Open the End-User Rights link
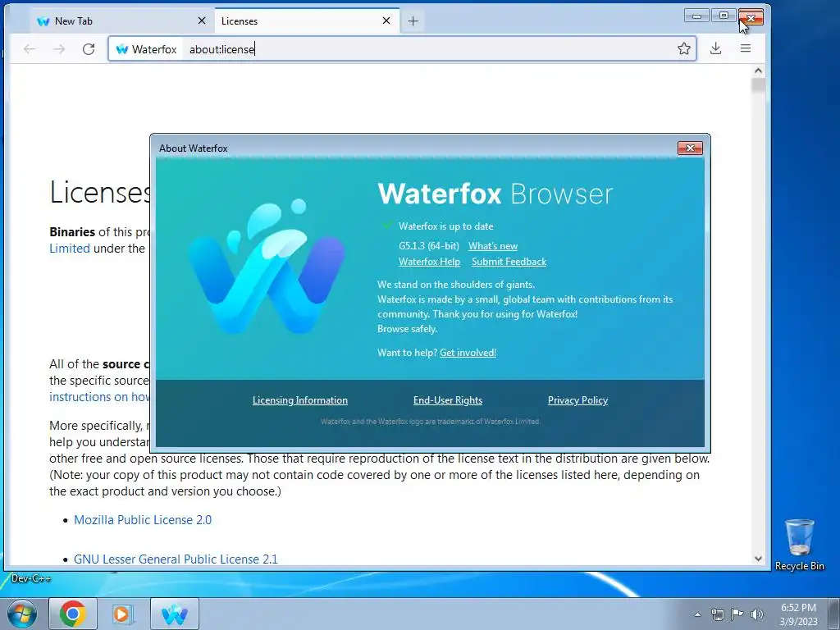Image resolution: width=840 pixels, height=630 pixels. point(448,400)
